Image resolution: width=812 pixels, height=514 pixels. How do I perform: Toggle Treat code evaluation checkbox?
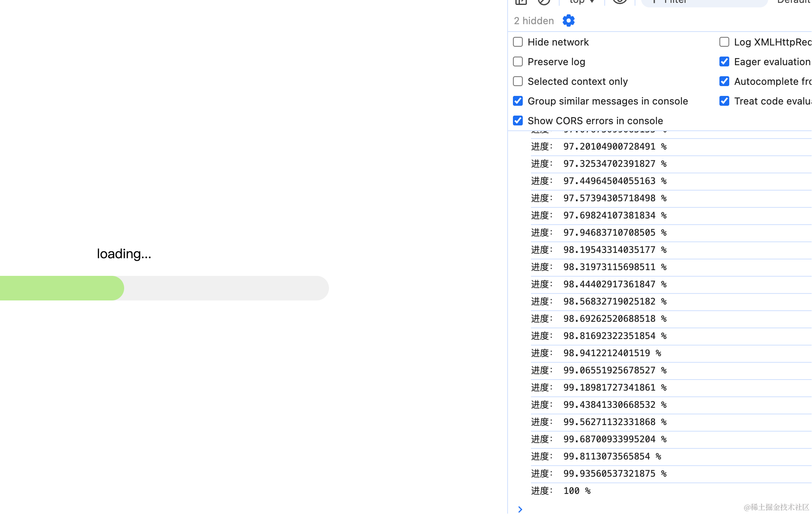[724, 101]
